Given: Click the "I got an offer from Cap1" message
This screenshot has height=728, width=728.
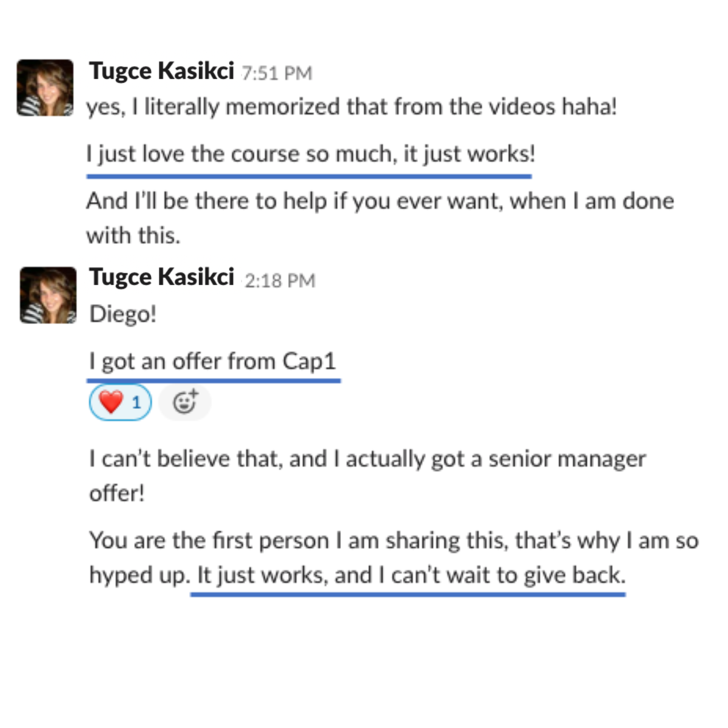Looking at the screenshot, I should tap(212, 361).
